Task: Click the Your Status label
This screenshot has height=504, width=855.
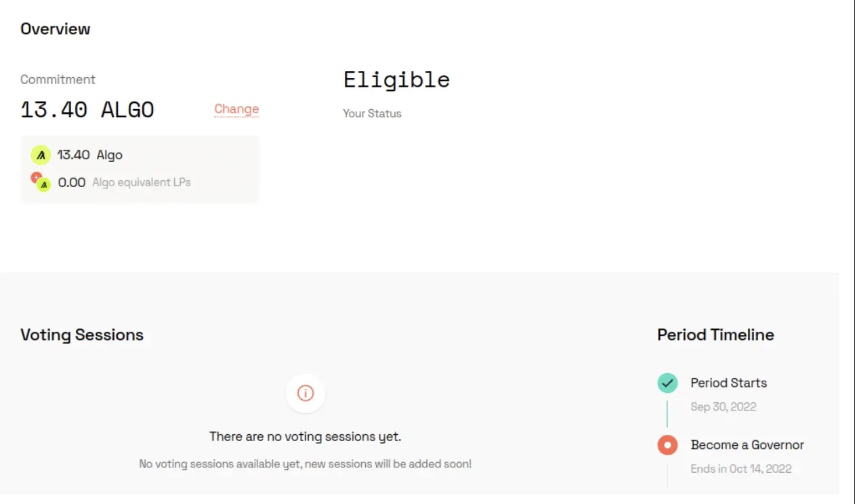Action: 372,114
